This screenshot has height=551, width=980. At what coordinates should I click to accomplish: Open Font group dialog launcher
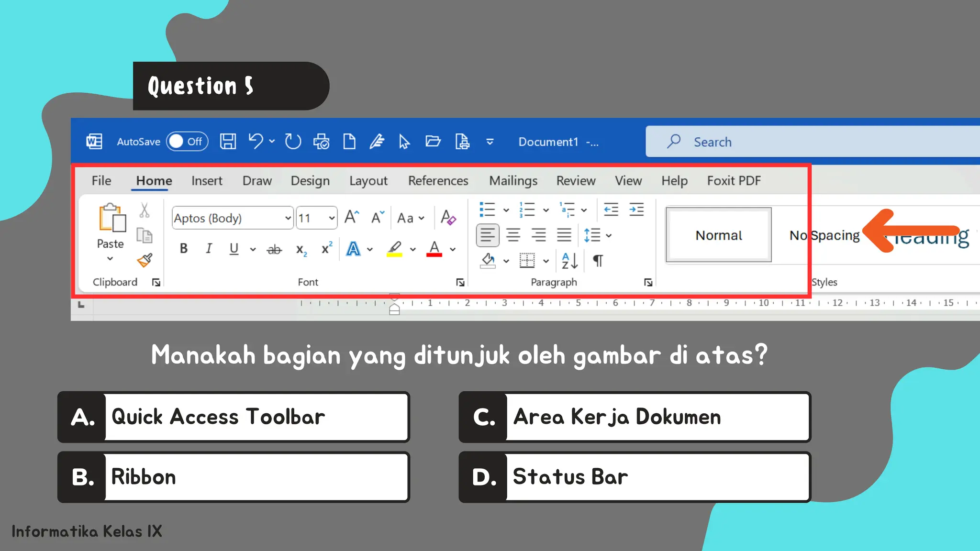click(460, 282)
